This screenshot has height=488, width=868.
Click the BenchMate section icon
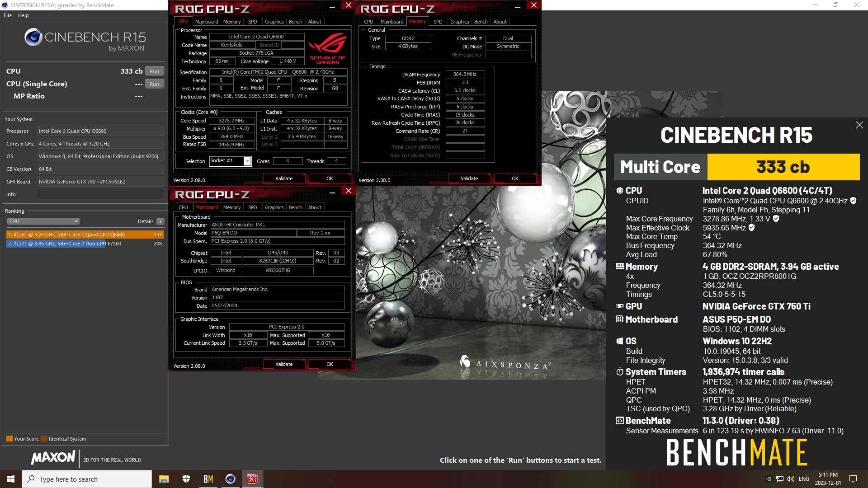(x=620, y=421)
